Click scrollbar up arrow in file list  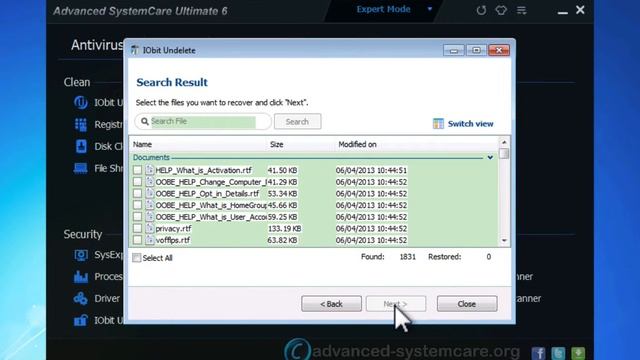coord(504,142)
